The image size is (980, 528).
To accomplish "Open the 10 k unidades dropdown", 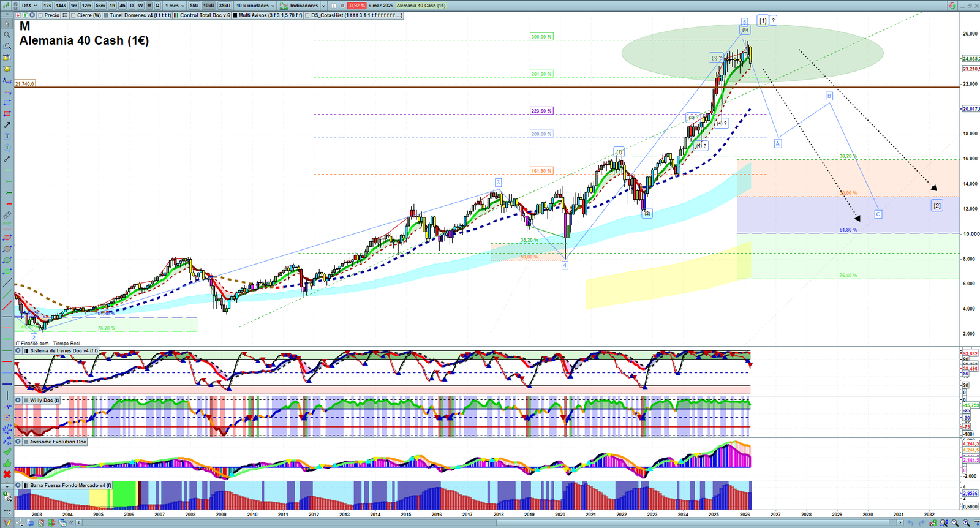I will coord(255,6).
